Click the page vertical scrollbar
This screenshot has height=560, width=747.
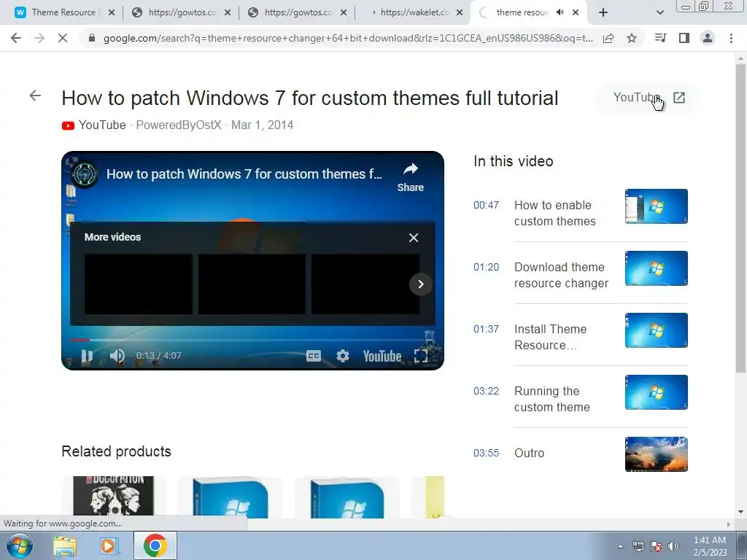point(740,218)
